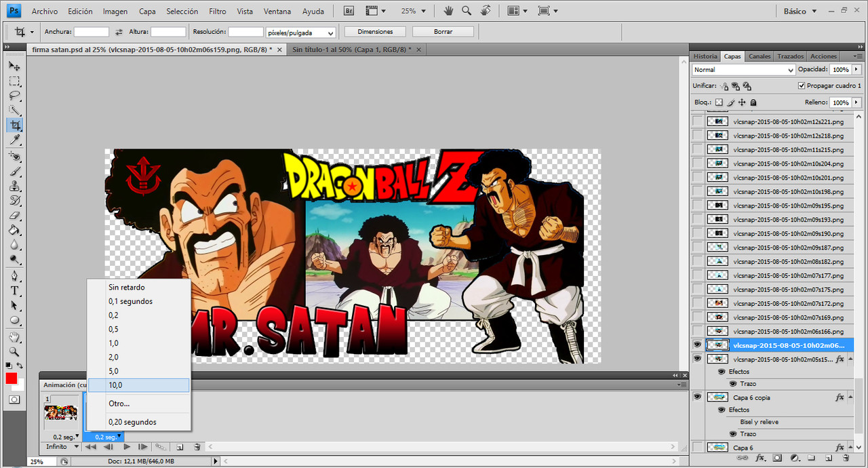This screenshot has height=468, width=868.
Task: Select the Magic Wand tool
Action: [14, 110]
